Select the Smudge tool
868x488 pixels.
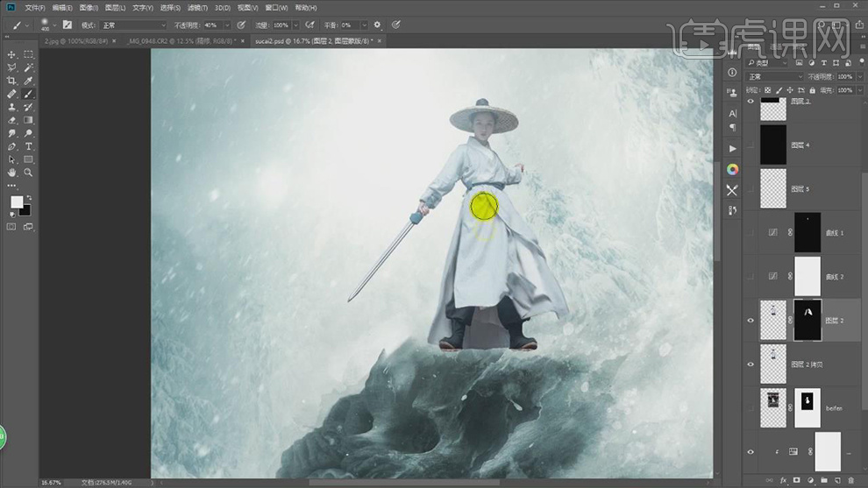11,133
